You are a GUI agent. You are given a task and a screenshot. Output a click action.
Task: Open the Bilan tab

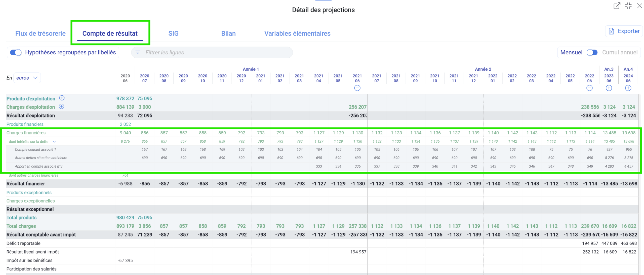coord(228,33)
